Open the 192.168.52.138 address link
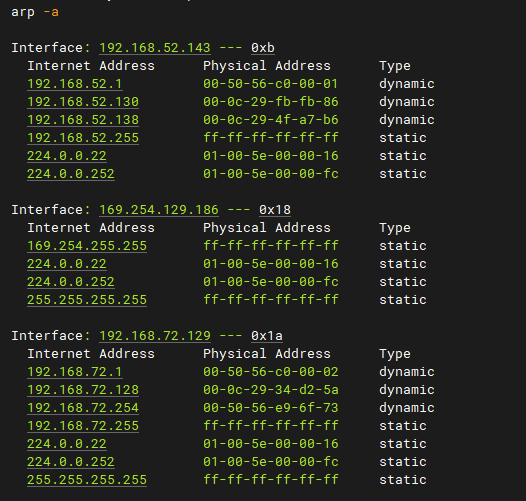526x501 pixels. coord(83,120)
